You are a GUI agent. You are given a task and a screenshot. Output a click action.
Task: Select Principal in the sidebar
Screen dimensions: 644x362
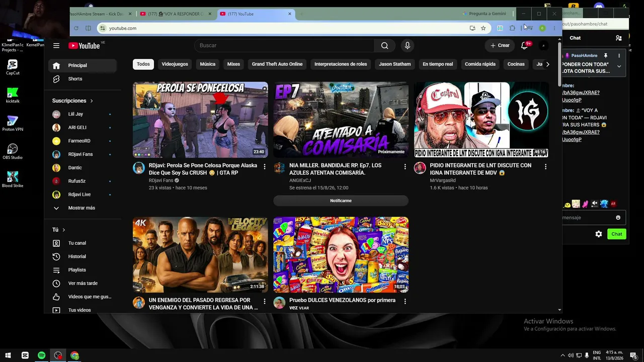[x=83, y=65]
